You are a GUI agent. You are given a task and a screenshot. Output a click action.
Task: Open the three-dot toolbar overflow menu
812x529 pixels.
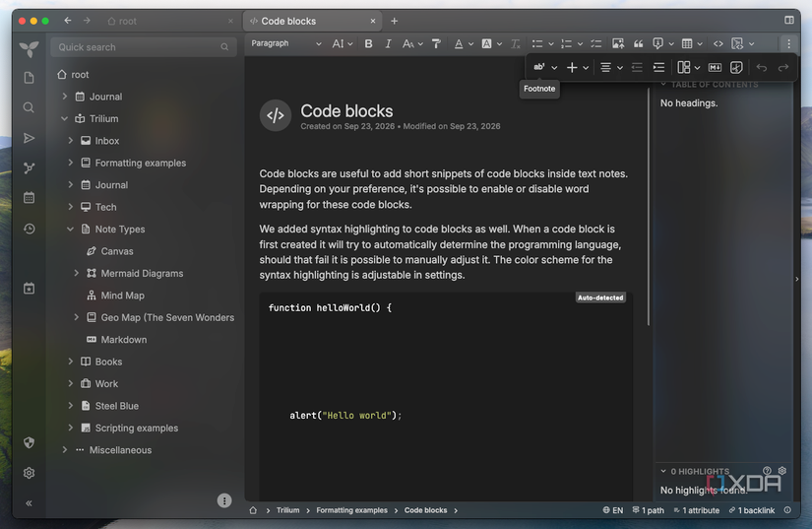(x=788, y=44)
